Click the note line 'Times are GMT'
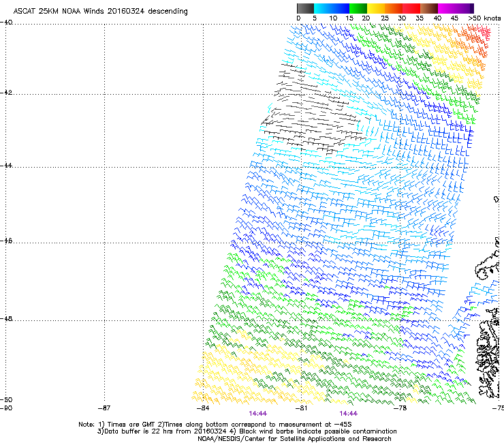Screen dimensions: 504x443 coord(127,425)
